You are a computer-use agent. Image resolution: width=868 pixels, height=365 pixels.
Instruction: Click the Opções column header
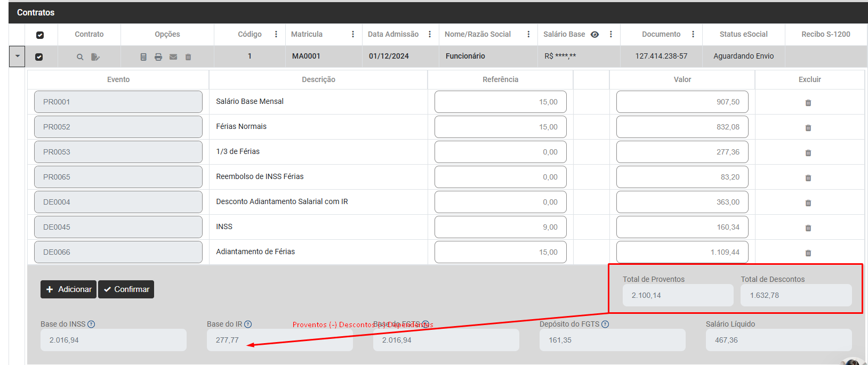(x=167, y=34)
